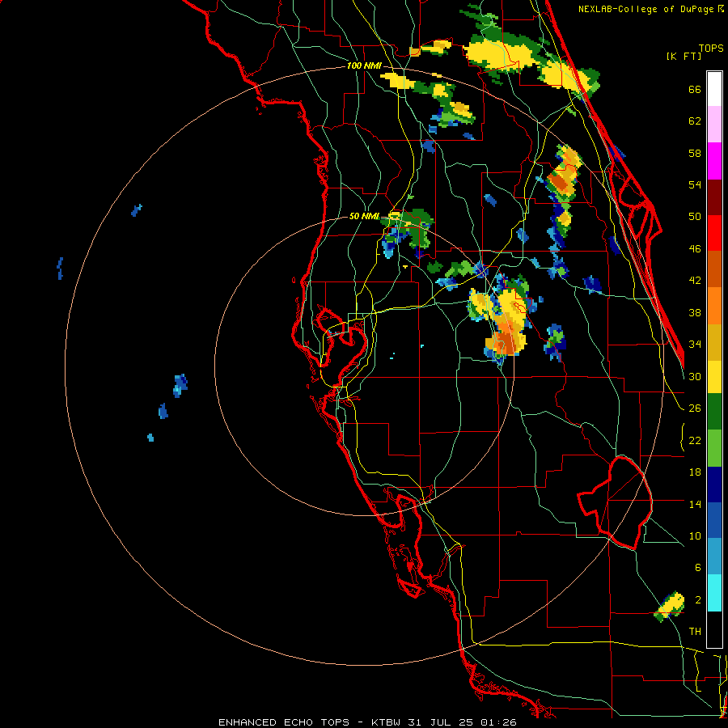Pick the dark orange legend swatch
Viewport: 728px width, 728px height.
coord(714,269)
